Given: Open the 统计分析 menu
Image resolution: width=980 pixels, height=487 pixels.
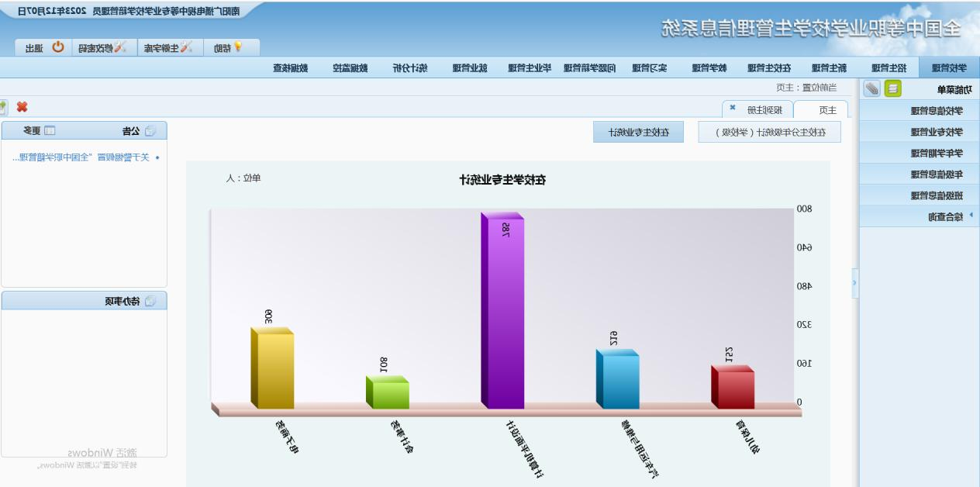Looking at the screenshot, I should coord(409,68).
